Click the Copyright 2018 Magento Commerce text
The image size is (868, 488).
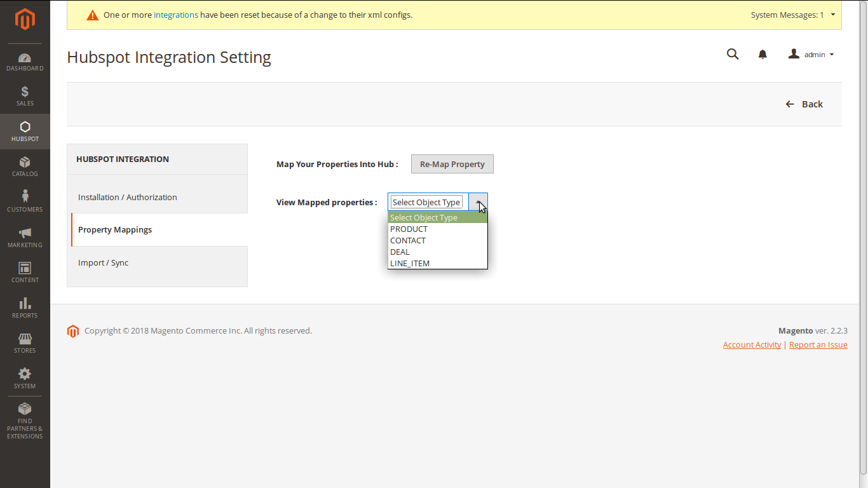coord(198,330)
